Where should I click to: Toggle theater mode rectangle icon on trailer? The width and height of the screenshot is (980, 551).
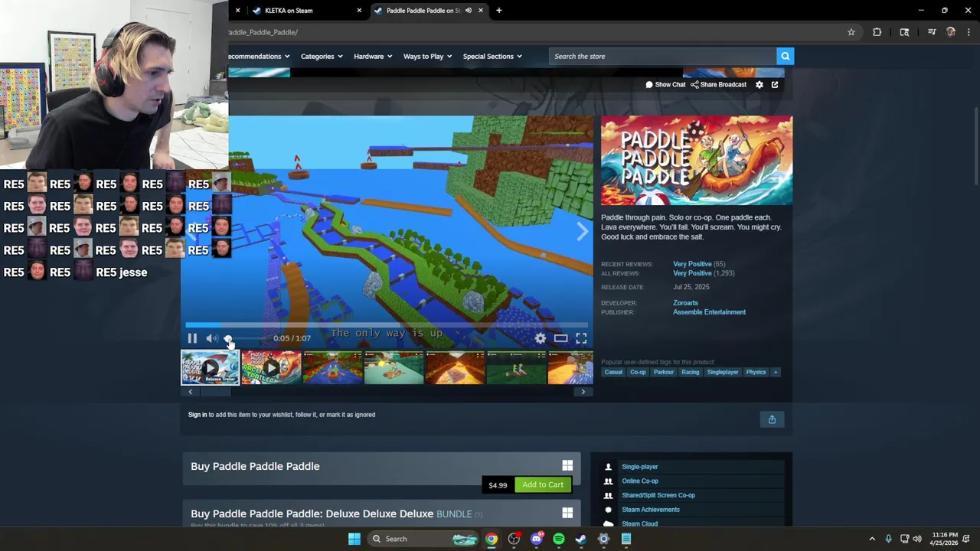click(x=560, y=338)
